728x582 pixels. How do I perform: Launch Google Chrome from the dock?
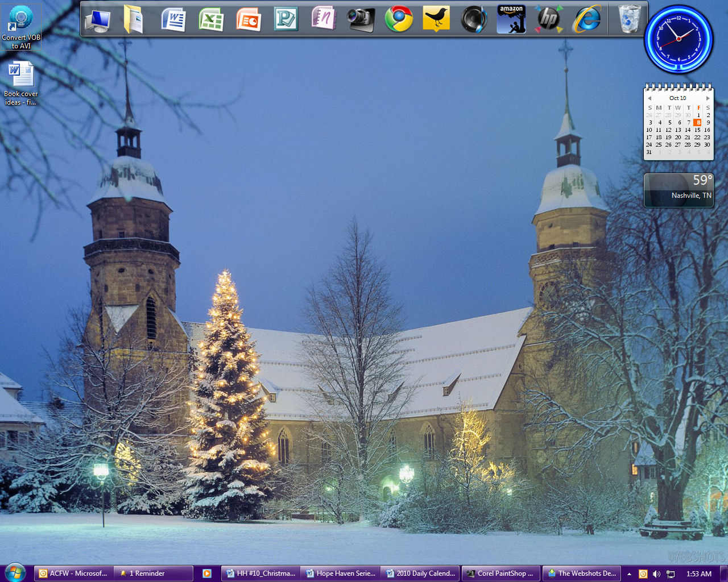click(399, 19)
